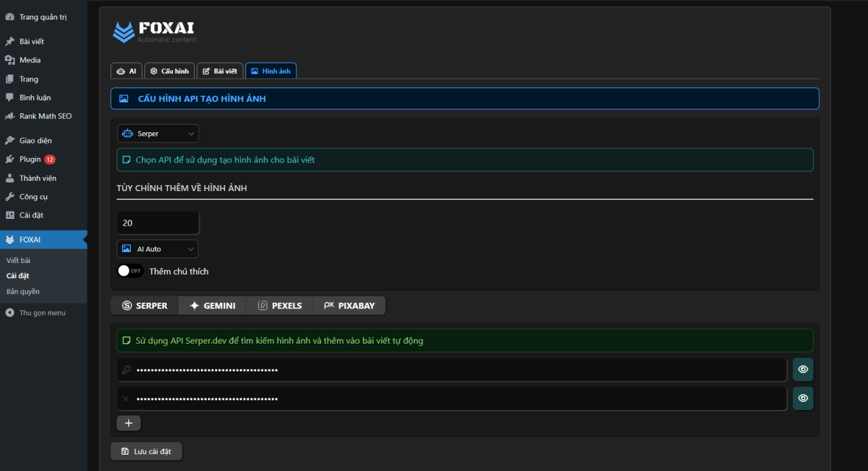868x471 pixels.
Task: Go to Giao diện appearance menu
Action: coord(35,140)
